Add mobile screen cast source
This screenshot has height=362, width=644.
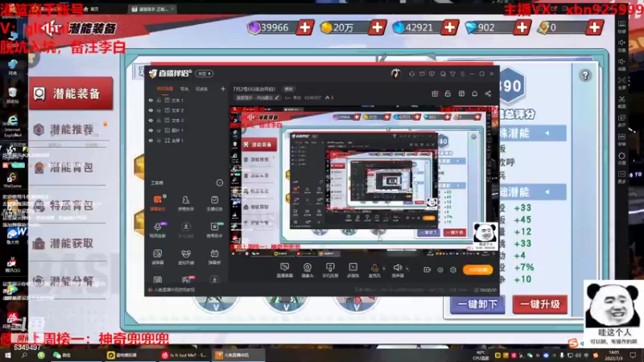[330, 270]
